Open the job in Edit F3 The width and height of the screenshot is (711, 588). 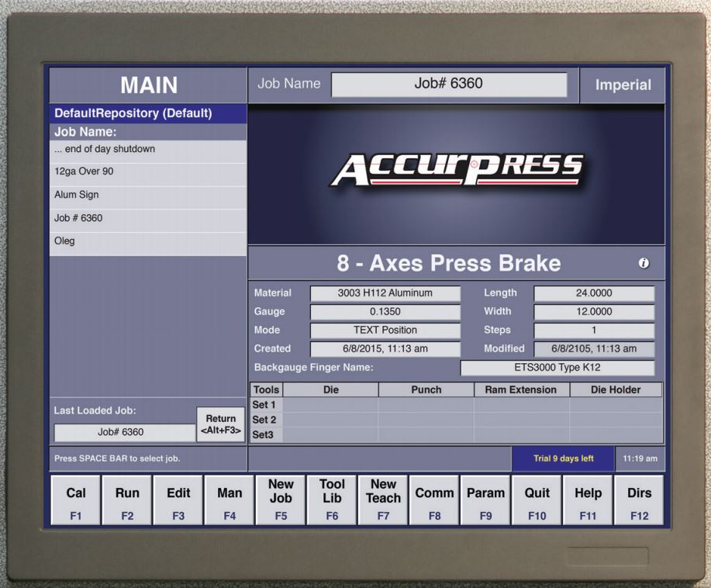pos(178,499)
